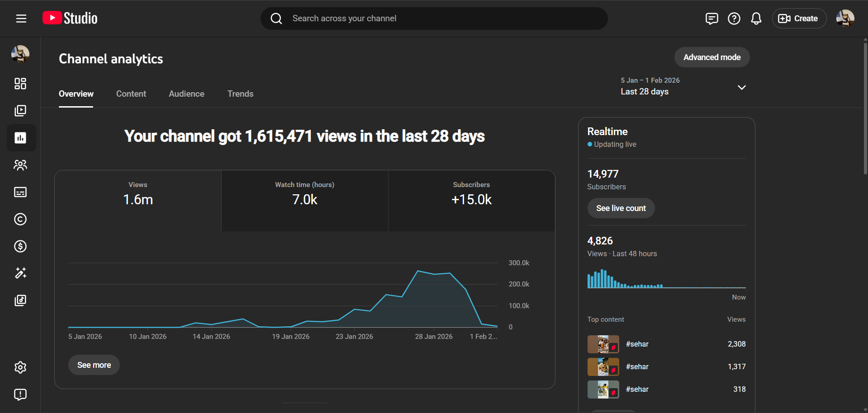Screen dimensions: 868x413
Task: Click the notifications bell icon
Action: (x=756, y=19)
